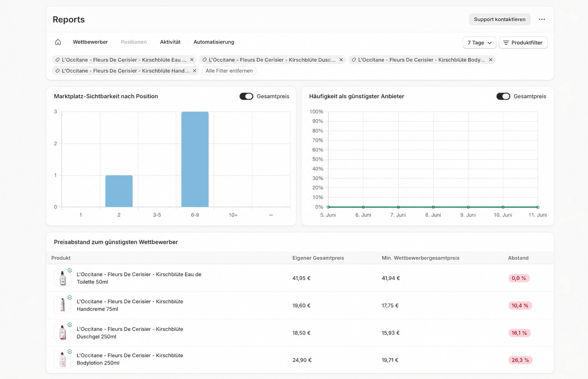Open the Eau de Toilette 50ml product thumbnail

tap(62, 278)
